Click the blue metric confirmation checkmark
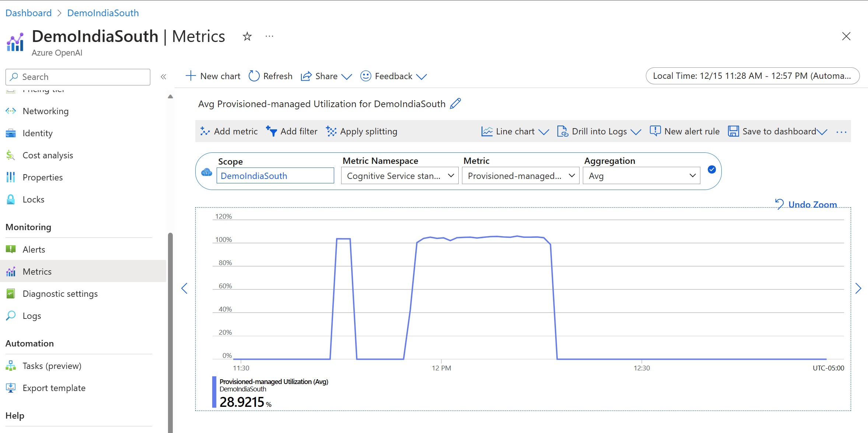This screenshot has height=433, width=868. tap(712, 169)
